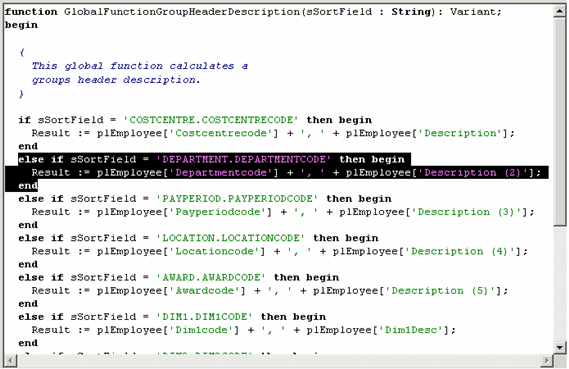Click the 'PAYPERIOD.PAYPERIODCODE' string
The width and height of the screenshot is (569, 369).
pyautogui.click(x=237, y=199)
